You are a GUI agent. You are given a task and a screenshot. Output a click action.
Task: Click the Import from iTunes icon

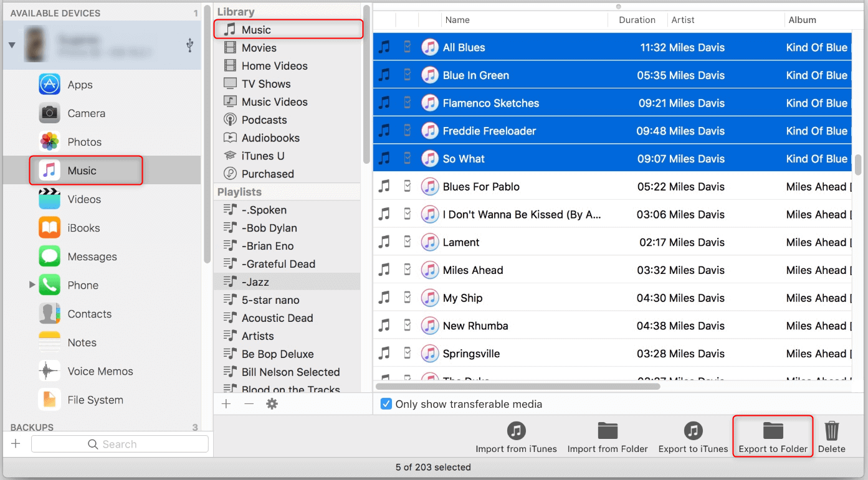click(x=516, y=431)
